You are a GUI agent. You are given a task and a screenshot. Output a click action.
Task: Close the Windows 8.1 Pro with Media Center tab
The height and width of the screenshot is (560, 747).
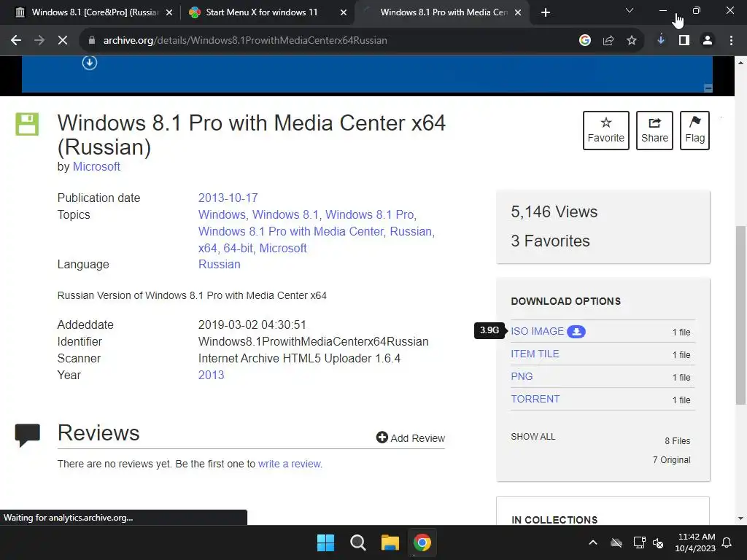(519, 12)
